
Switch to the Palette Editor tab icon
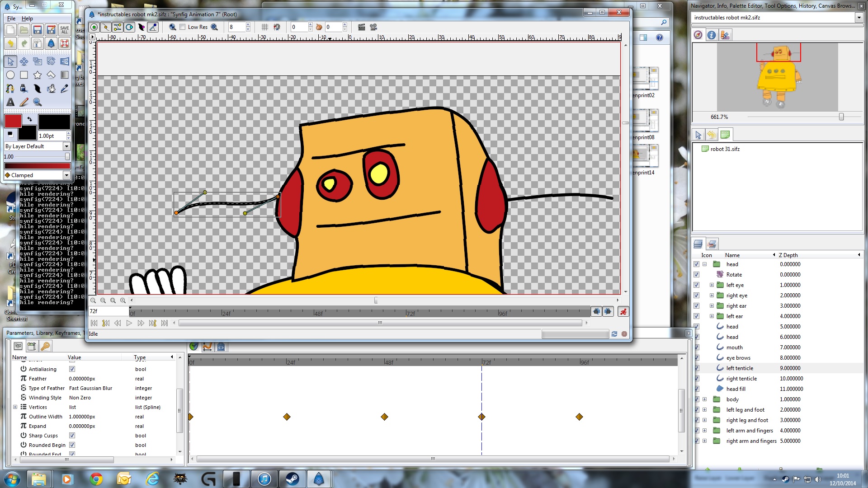pyautogui.click(x=725, y=35)
